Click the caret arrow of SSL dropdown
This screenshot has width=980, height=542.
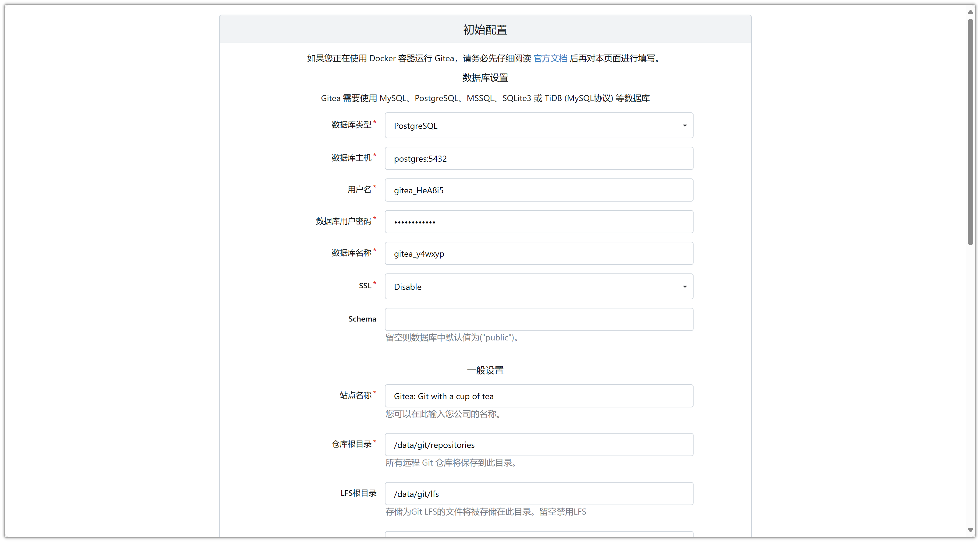point(684,287)
